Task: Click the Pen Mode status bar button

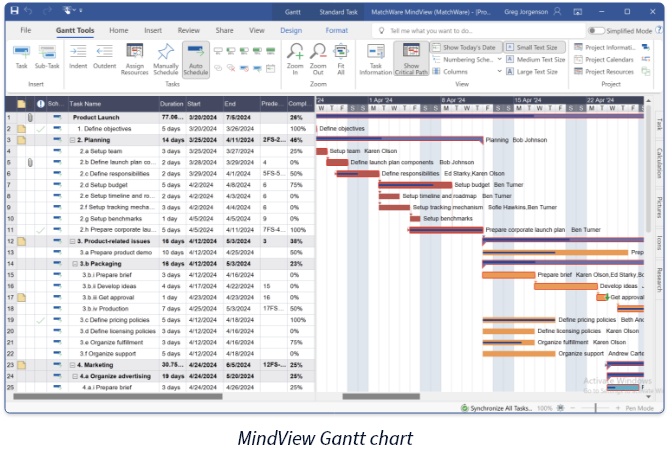Action: [x=640, y=408]
